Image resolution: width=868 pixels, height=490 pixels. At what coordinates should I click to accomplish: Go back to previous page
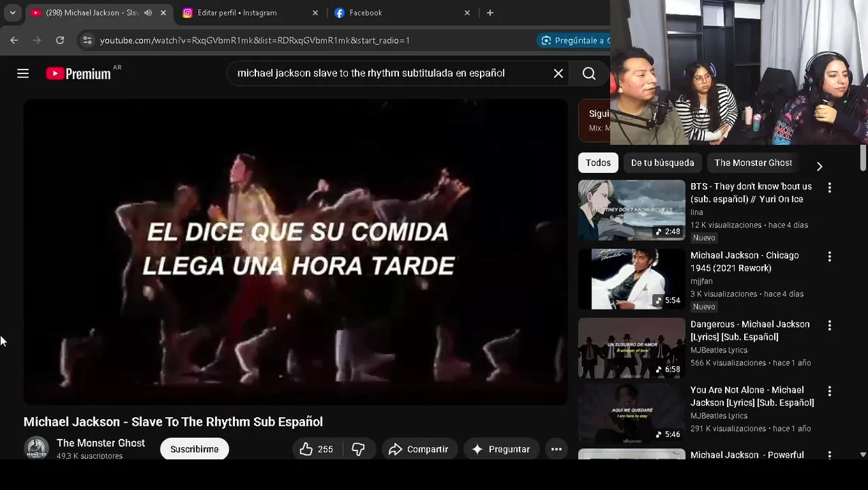[14, 40]
